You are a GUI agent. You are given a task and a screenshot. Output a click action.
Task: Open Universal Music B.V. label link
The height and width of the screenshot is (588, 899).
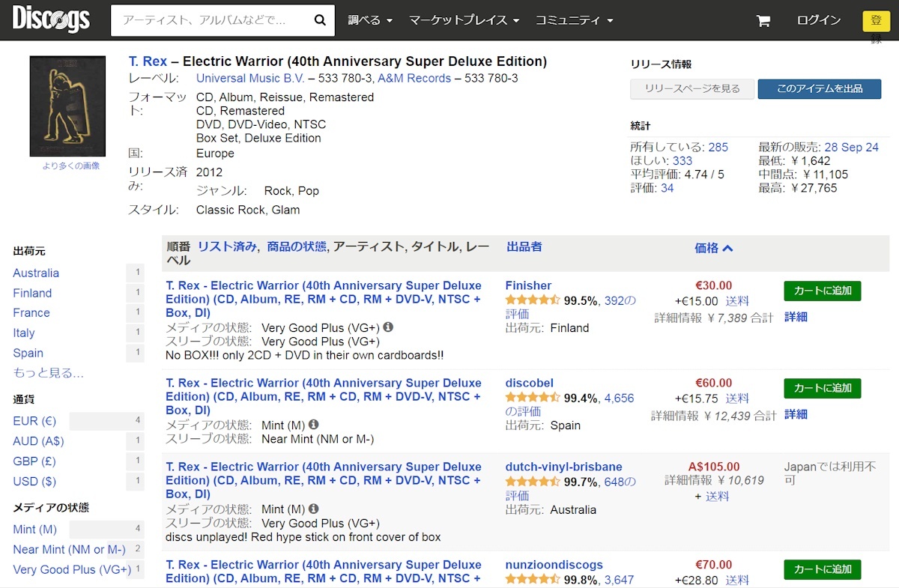click(249, 78)
